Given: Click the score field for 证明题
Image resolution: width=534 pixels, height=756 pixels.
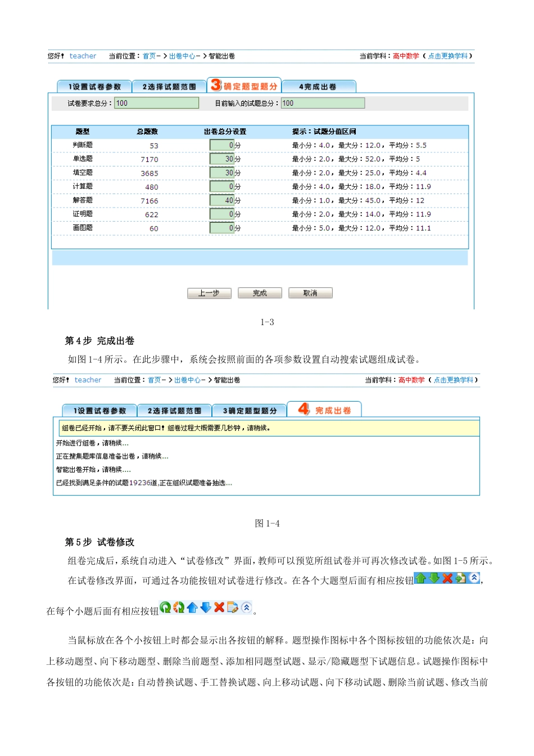Looking at the screenshot, I should [x=222, y=214].
